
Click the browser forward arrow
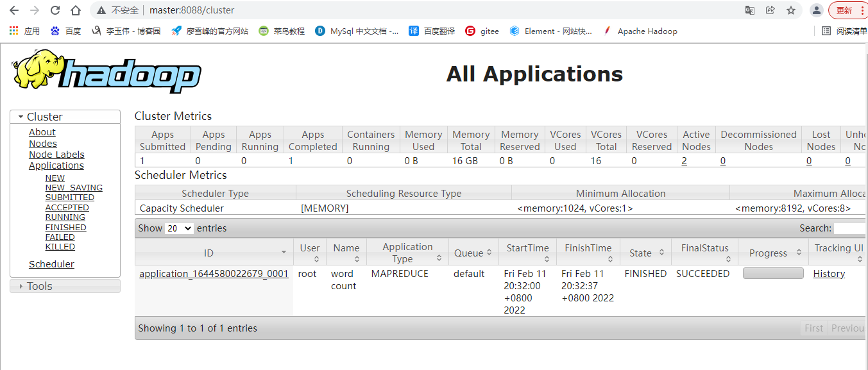point(35,10)
